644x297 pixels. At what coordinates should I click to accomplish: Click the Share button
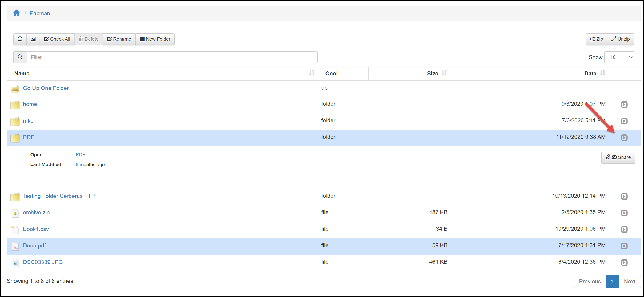pos(618,157)
